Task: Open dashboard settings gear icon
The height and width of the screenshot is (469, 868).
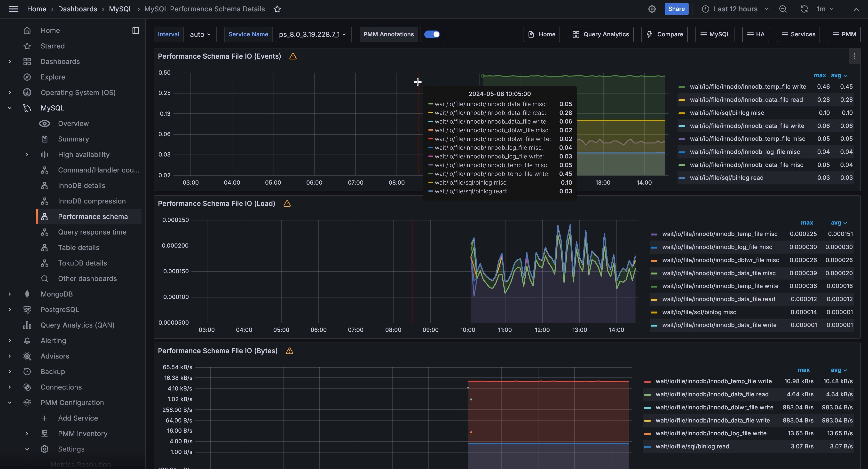Action: (x=652, y=9)
